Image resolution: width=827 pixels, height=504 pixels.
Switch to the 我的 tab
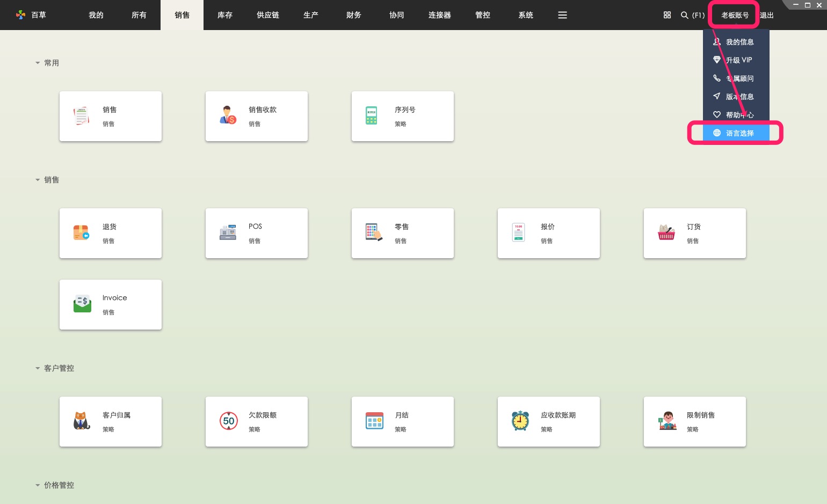(x=96, y=15)
